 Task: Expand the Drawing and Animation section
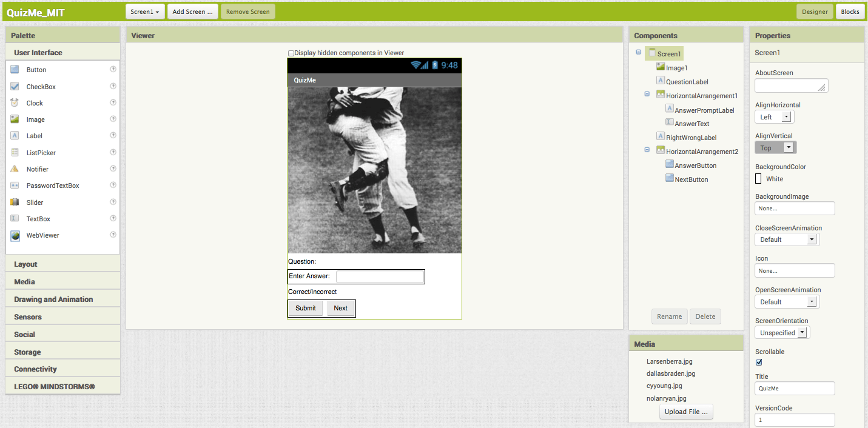pos(63,299)
